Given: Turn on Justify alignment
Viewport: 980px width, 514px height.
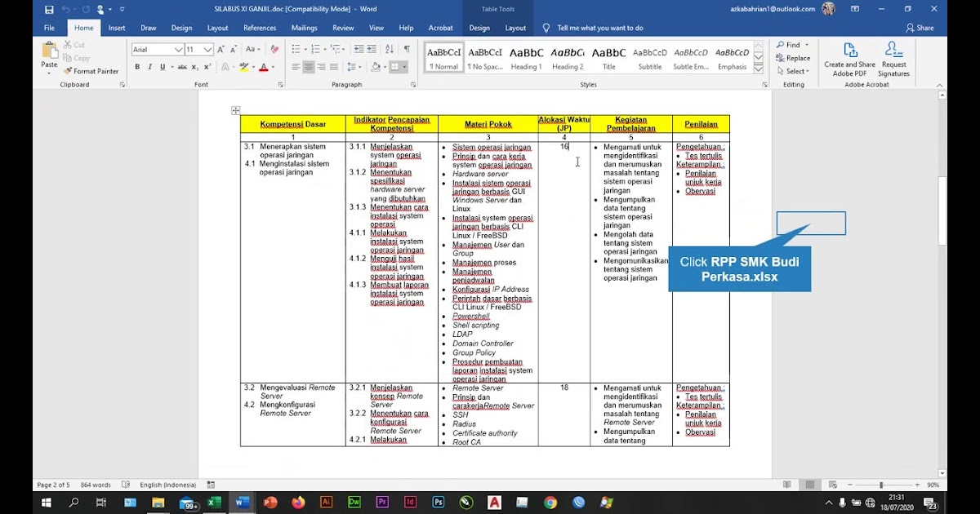Looking at the screenshot, I should [x=336, y=67].
